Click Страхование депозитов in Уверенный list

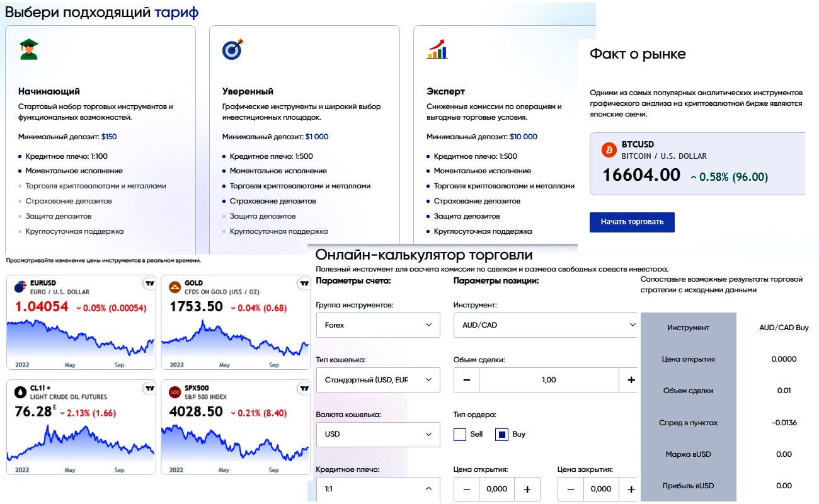(273, 201)
